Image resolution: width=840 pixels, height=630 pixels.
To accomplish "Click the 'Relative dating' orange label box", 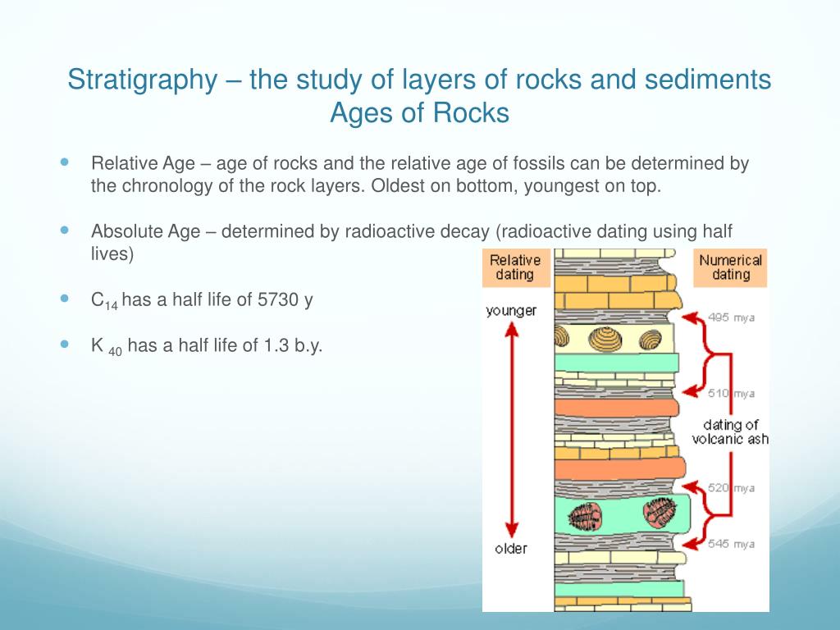I will point(515,268).
